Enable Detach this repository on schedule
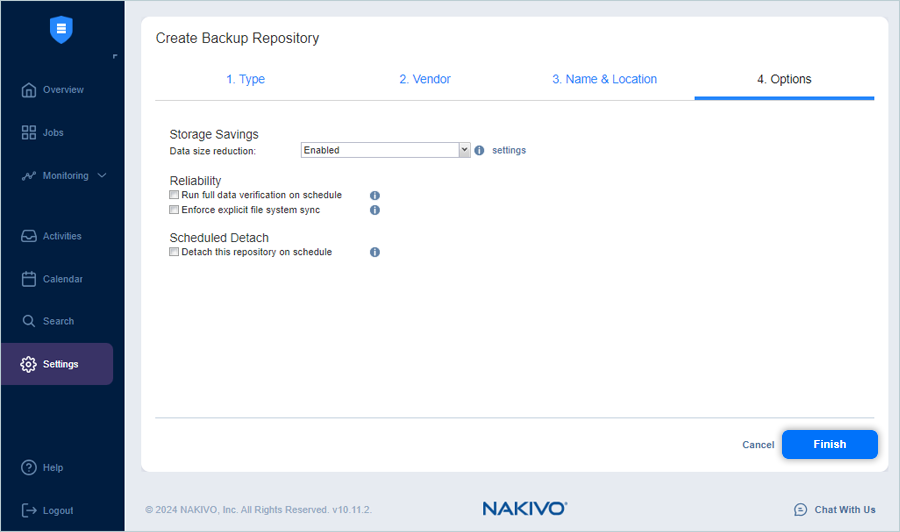900x532 pixels. pyautogui.click(x=174, y=252)
